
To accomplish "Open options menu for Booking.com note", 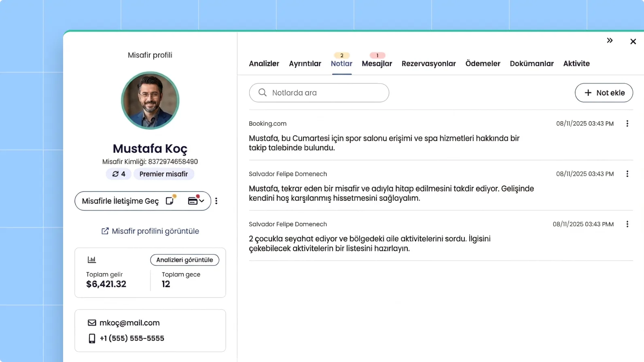I will tap(627, 124).
